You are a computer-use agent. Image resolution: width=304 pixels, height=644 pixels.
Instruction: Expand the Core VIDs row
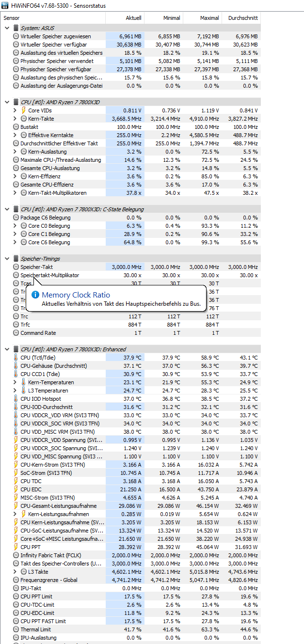pos(15,110)
